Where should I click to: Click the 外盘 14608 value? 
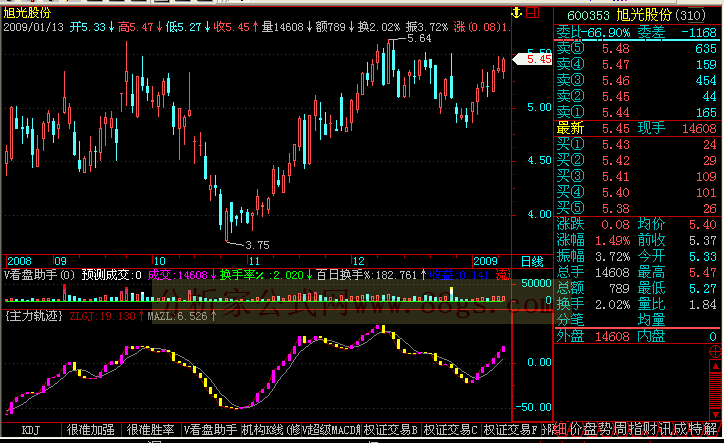click(612, 336)
